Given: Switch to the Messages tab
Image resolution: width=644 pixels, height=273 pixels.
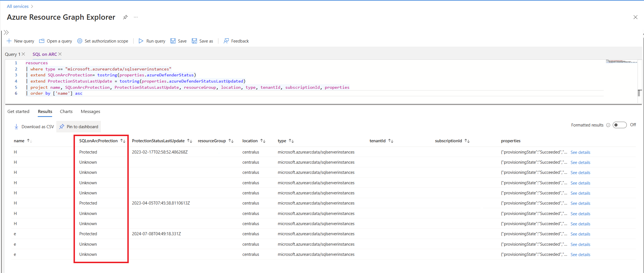Looking at the screenshot, I should tap(90, 112).
